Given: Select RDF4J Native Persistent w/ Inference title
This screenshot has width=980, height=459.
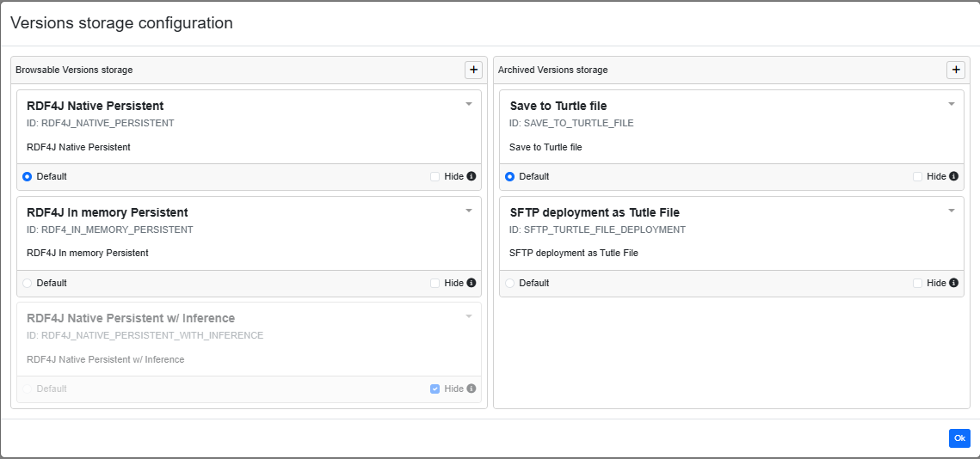Looking at the screenshot, I should point(131,319).
